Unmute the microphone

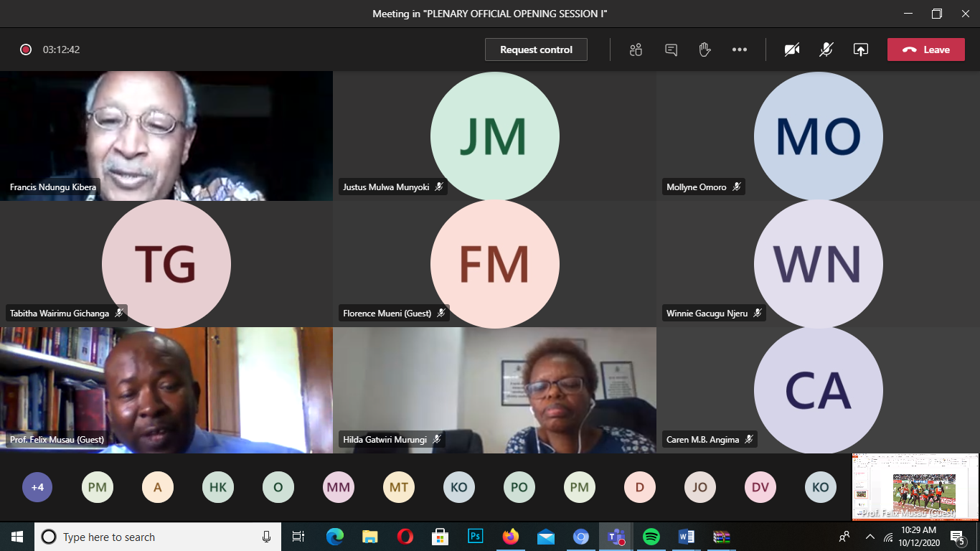[x=826, y=50]
